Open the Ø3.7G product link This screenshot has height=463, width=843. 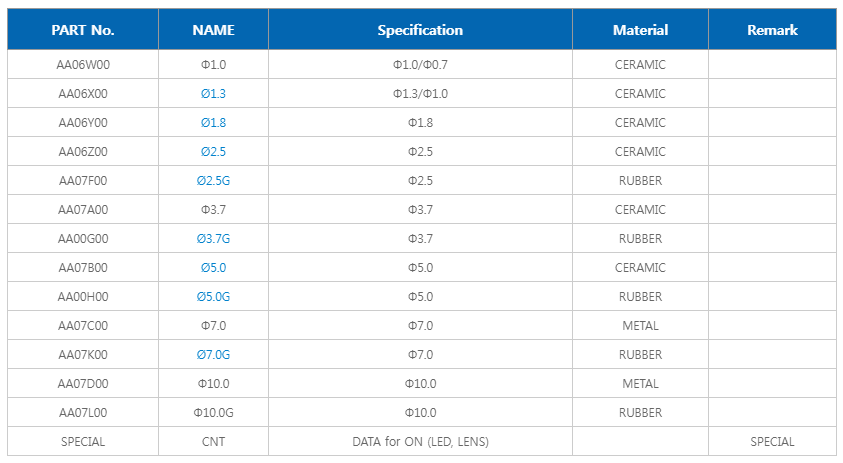(x=213, y=239)
